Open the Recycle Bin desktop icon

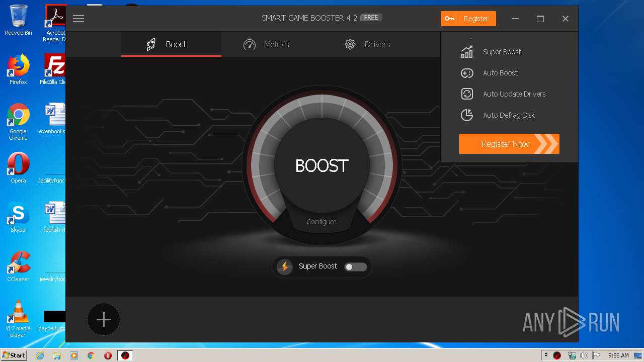point(18,20)
